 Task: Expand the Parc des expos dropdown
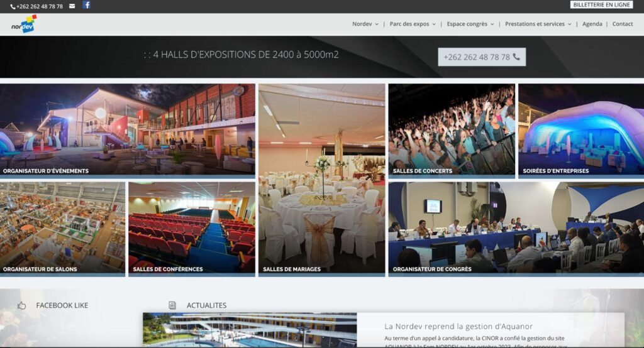click(413, 24)
